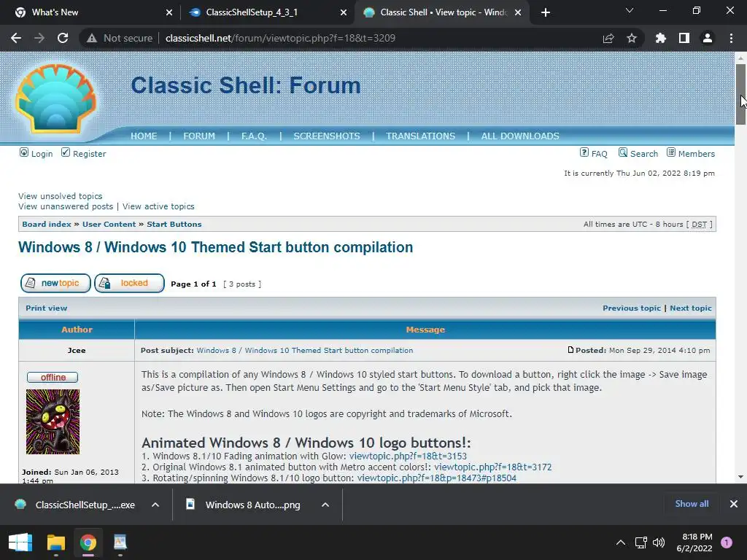The height and width of the screenshot is (560, 747).
Task: Show hidden system tray icons
Action: (x=621, y=542)
